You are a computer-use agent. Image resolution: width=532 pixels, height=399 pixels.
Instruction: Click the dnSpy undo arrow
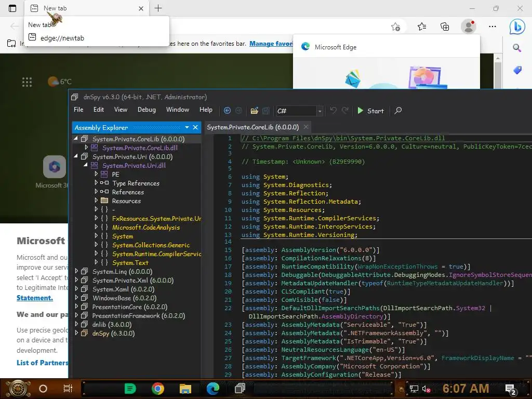click(333, 111)
